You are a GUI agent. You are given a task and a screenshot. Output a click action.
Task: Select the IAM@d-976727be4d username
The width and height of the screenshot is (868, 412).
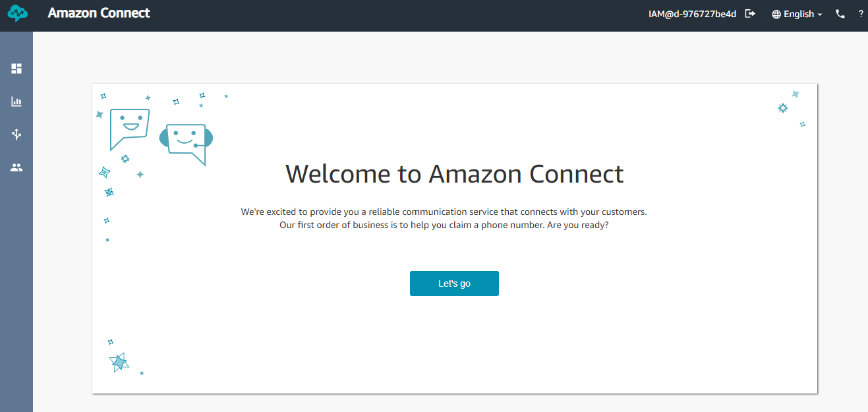[x=692, y=14]
